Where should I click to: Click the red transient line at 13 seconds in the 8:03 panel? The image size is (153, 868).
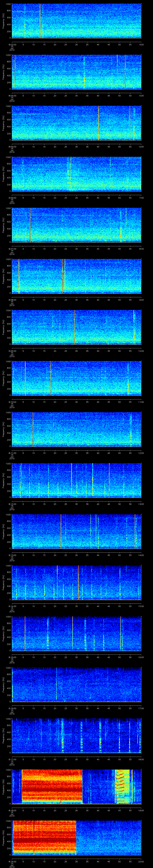pos(40,21)
